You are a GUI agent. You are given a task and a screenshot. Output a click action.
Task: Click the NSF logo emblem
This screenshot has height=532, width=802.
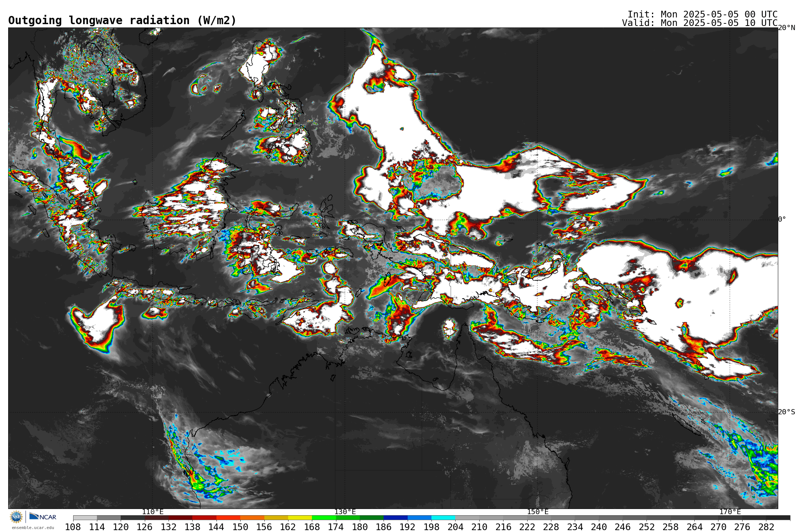tap(16, 517)
